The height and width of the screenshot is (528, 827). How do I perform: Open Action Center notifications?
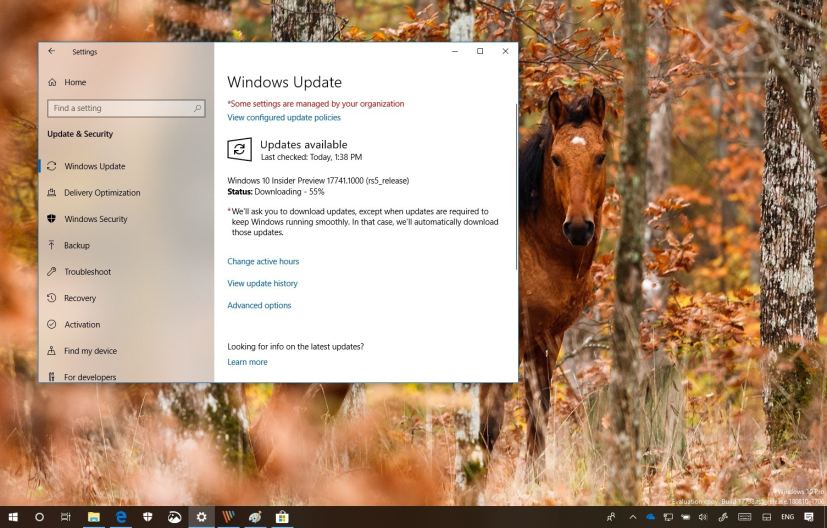pos(809,517)
